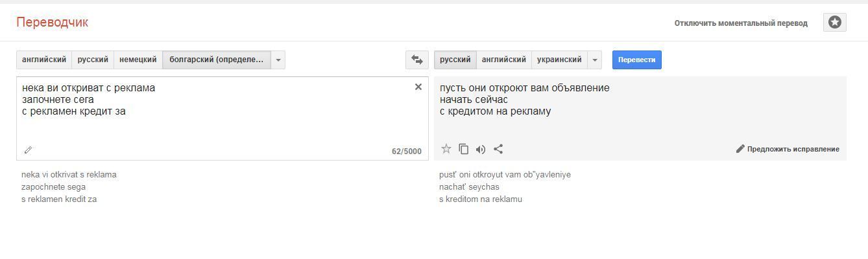Select английский as source language
The image size is (868, 259).
[44, 60]
